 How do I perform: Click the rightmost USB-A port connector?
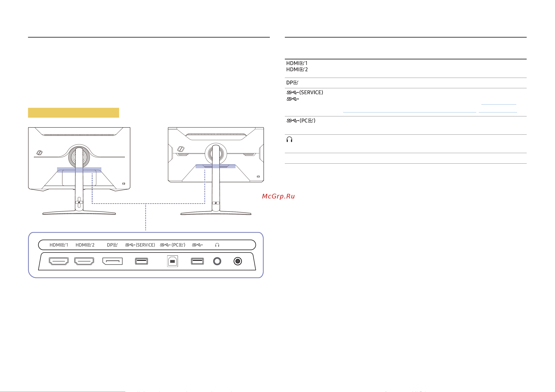[197, 261]
